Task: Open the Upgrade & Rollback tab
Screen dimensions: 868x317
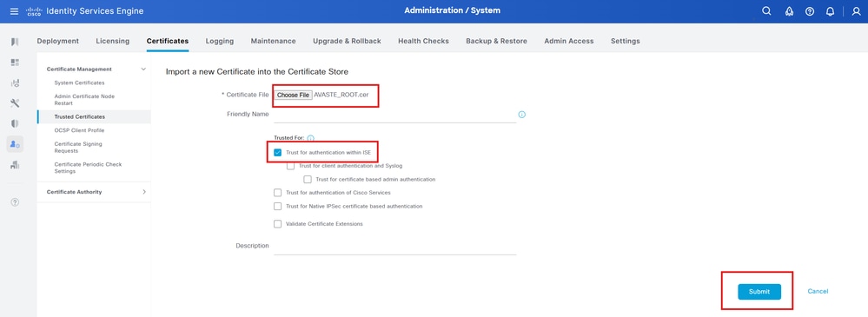Action: (347, 41)
